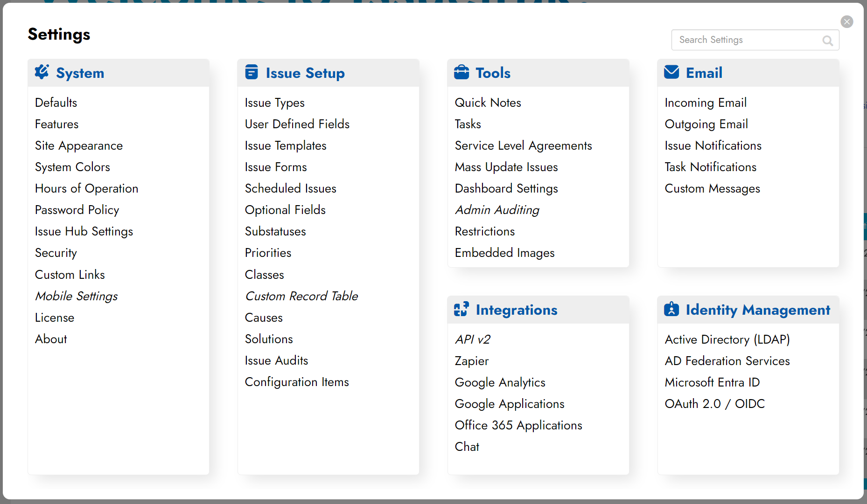The height and width of the screenshot is (504, 867).
Task: Click the Tools toolbox icon
Action: point(461,72)
